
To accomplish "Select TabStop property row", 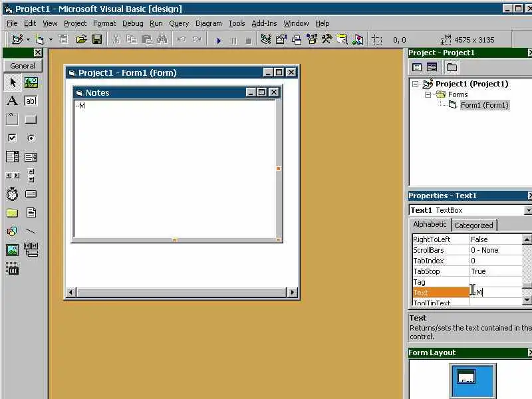I will click(467, 271).
